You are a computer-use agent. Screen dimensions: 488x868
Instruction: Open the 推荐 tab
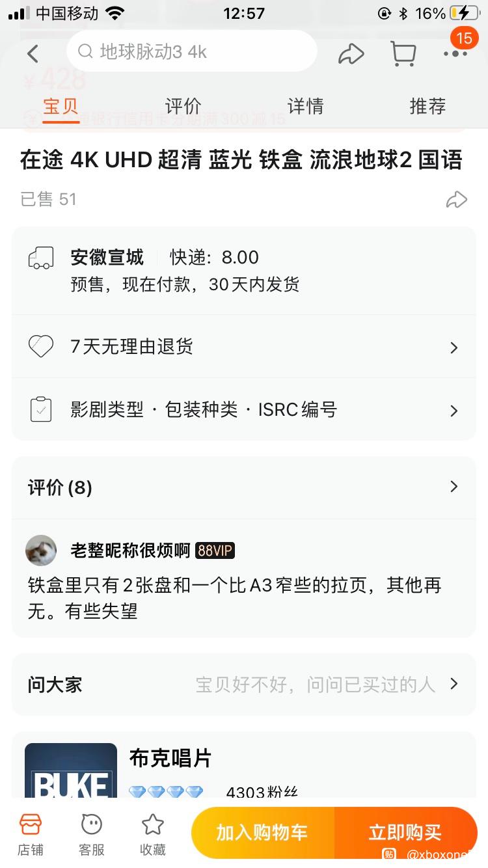tap(427, 106)
